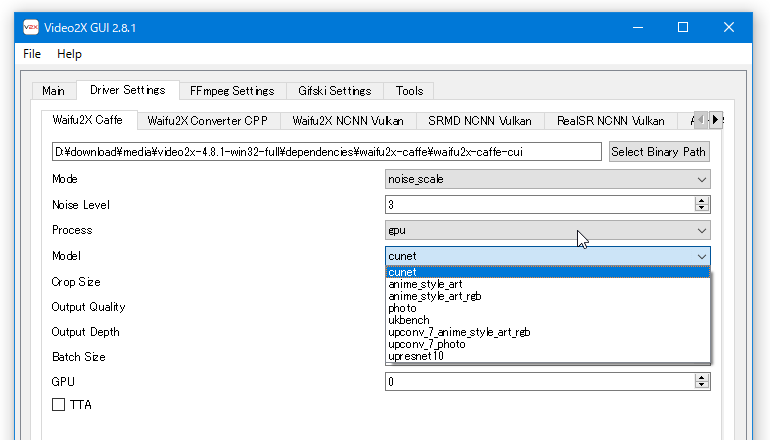Choose upconv_7_photo model option
The height and width of the screenshot is (440, 770).
coord(548,344)
